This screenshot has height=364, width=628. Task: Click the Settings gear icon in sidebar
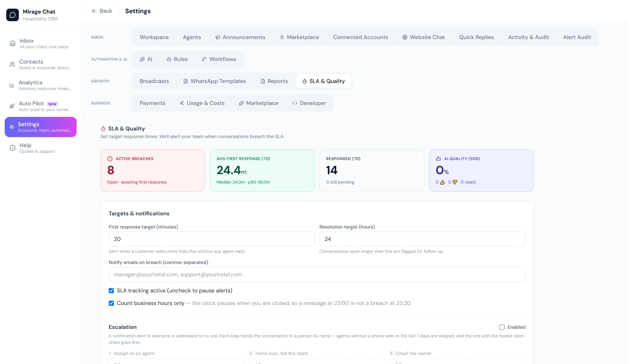coord(12,127)
